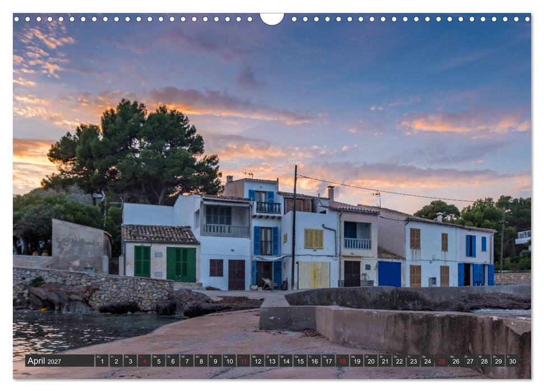Select red Sunday day 25

click(x=441, y=361)
